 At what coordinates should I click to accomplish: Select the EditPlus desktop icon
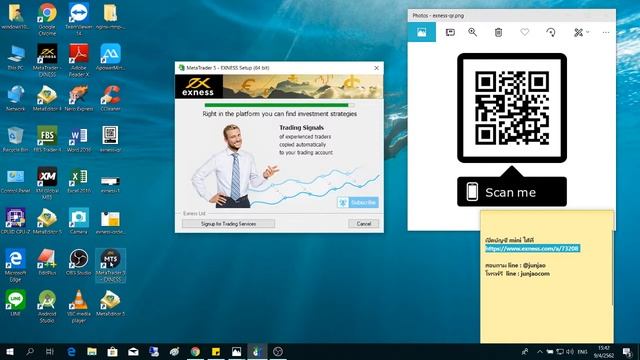click(x=47, y=262)
